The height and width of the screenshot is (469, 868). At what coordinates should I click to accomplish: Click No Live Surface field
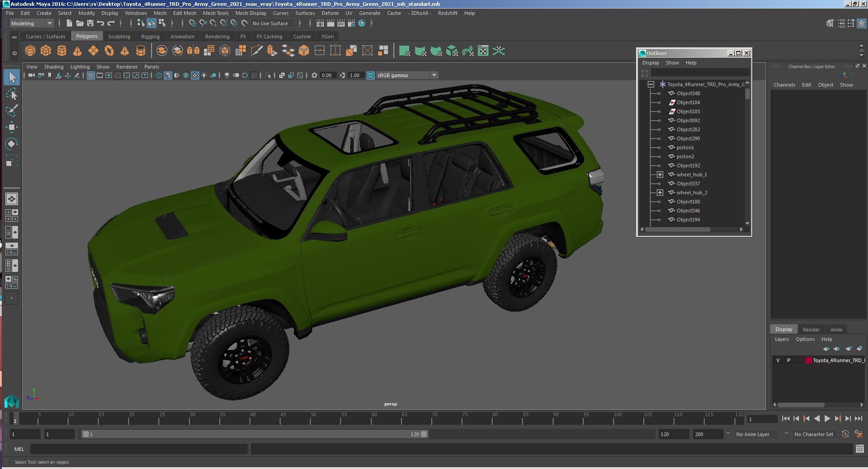[272, 23]
